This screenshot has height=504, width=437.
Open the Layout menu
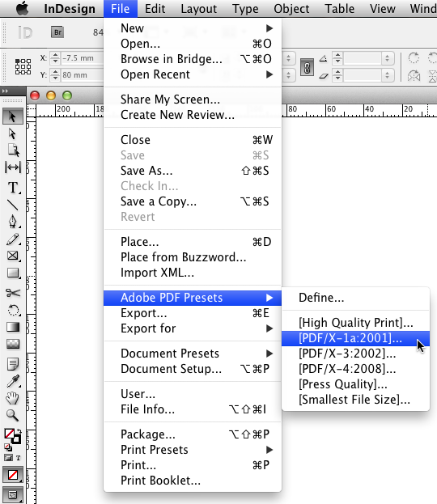199,9
